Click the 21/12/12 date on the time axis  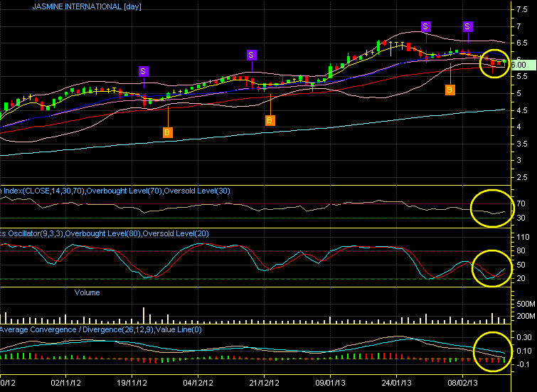(265, 383)
